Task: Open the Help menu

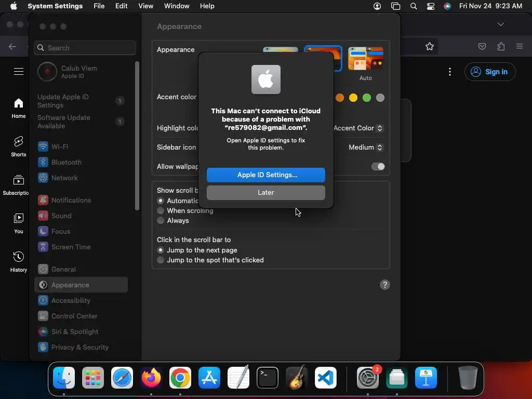Action: coord(207,6)
